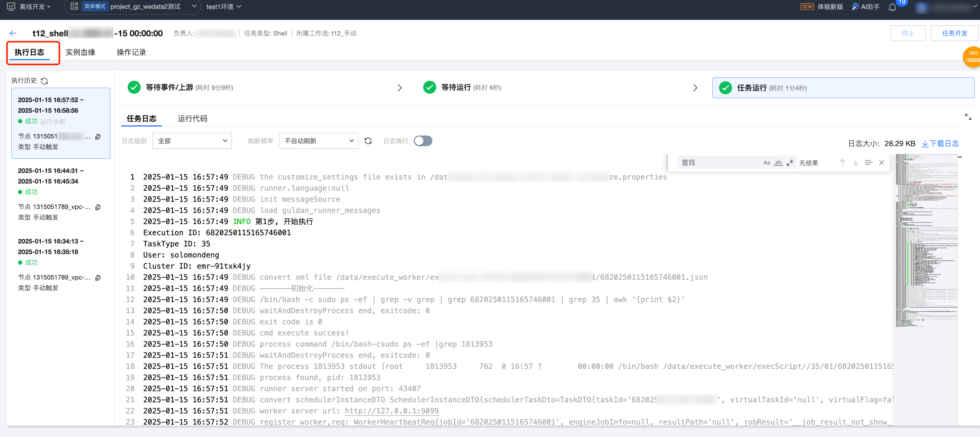Open the log level dropdown
Image resolution: width=980 pixels, height=437 pixels.
192,141
